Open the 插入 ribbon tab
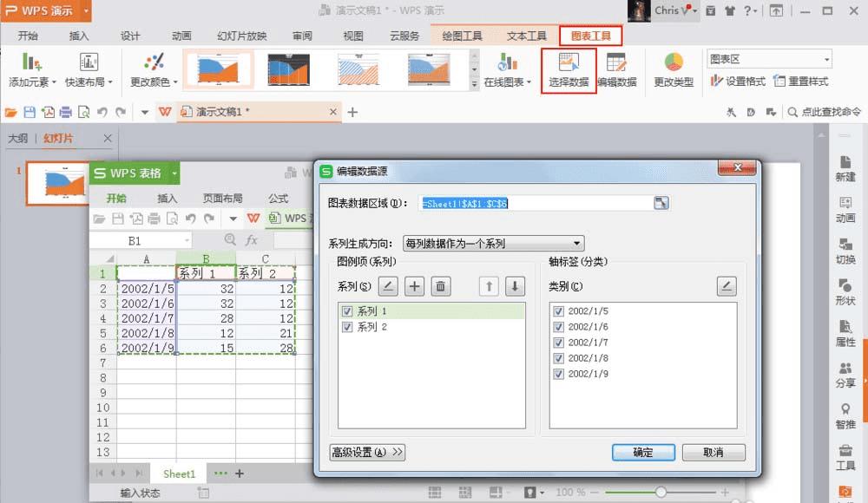This screenshot has width=868, height=503. click(79, 36)
